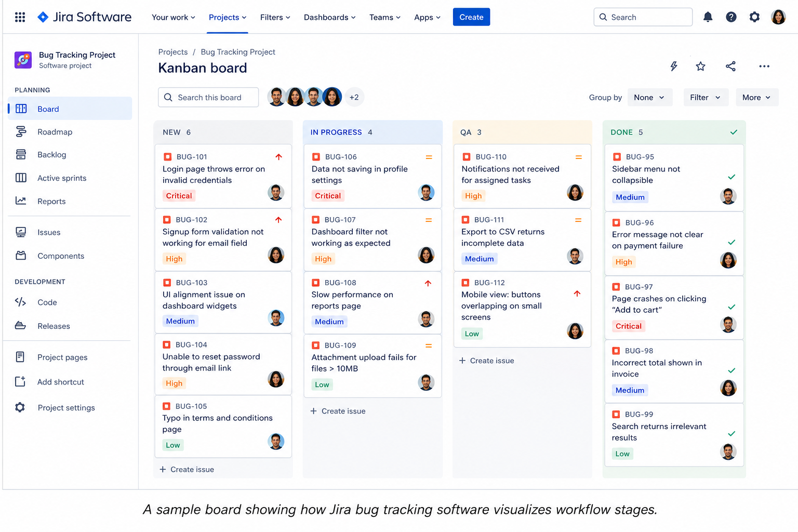Image resolution: width=798 pixels, height=532 pixels.
Task: Click the share board icon
Action: (x=730, y=66)
